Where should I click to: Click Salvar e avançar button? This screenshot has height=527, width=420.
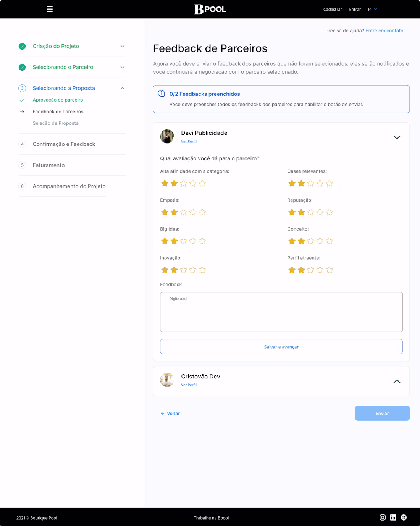(281, 347)
